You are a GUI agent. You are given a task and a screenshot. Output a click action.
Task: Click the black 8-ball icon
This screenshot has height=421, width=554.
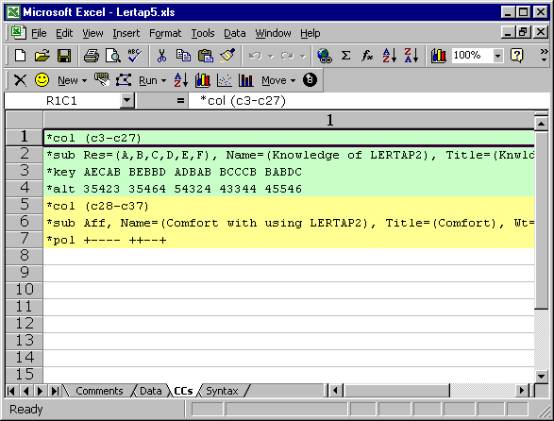[x=310, y=80]
